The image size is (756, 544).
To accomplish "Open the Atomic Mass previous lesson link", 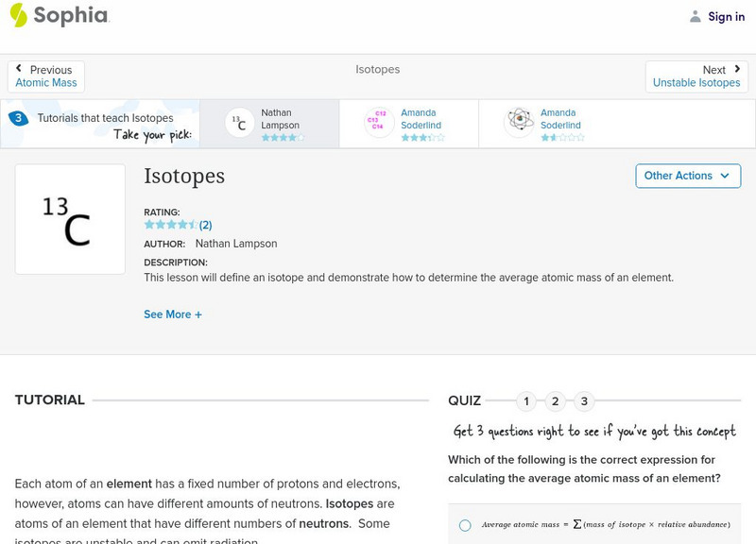I will click(x=46, y=83).
